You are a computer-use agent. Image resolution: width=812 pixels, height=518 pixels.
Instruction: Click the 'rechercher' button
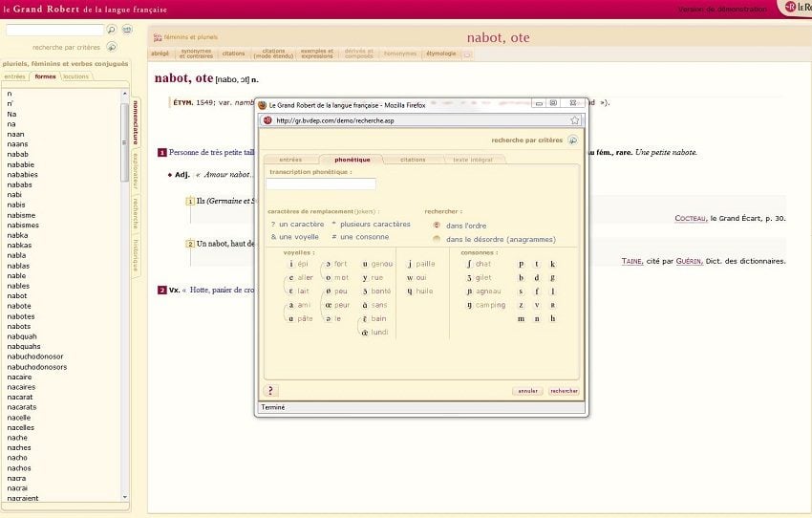pyautogui.click(x=564, y=391)
